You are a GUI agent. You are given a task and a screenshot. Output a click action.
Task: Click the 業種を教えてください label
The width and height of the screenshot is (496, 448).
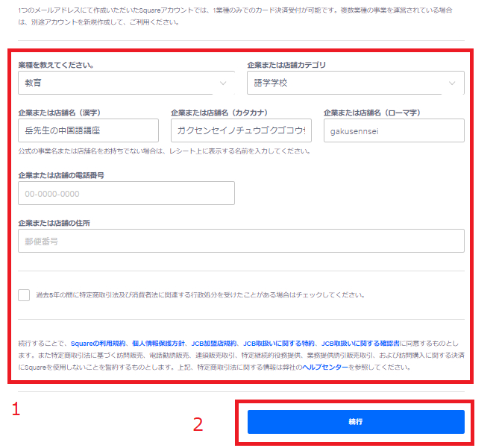point(56,65)
